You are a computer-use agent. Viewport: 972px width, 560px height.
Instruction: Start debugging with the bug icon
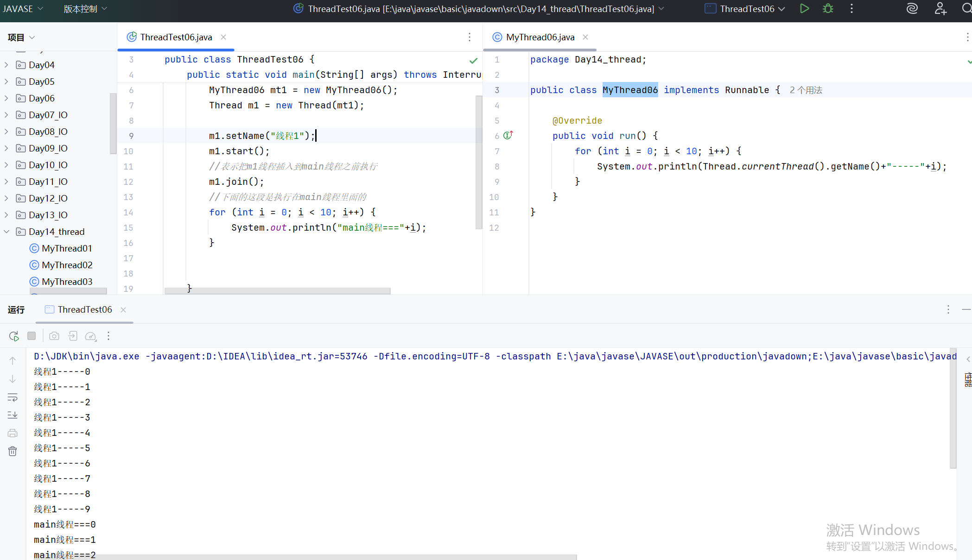pyautogui.click(x=828, y=8)
